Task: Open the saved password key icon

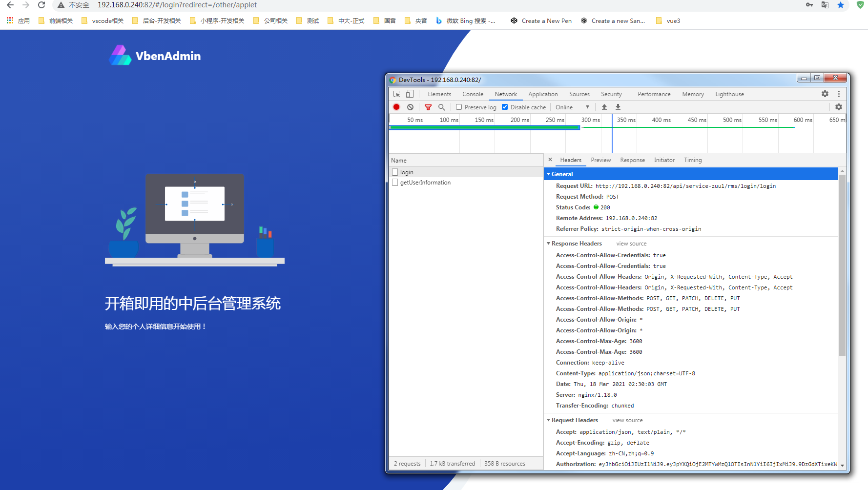Action: tap(809, 5)
